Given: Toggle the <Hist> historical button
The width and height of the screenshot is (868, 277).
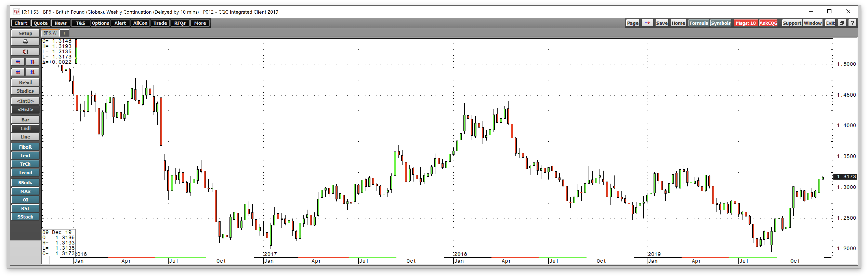Looking at the screenshot, I should tap(25, 110).
